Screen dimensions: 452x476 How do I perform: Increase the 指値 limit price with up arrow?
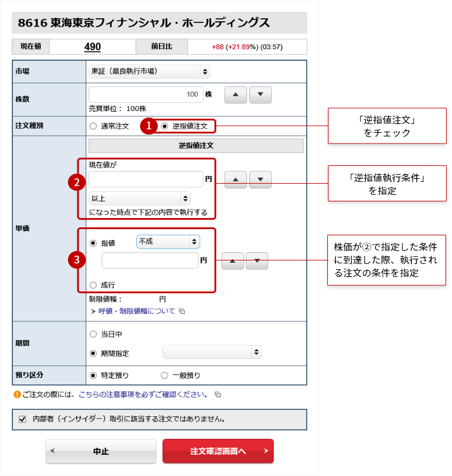tap(232, 261)
